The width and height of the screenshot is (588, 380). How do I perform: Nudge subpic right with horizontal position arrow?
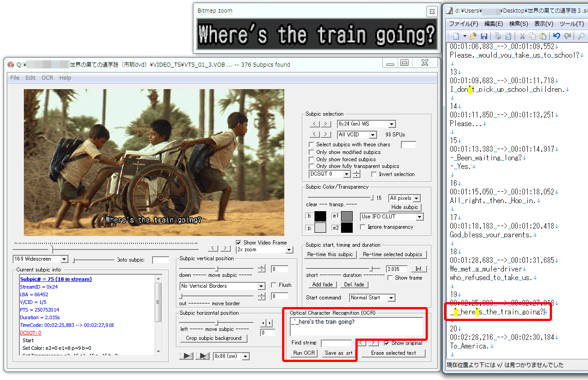(x=269, y=323)
